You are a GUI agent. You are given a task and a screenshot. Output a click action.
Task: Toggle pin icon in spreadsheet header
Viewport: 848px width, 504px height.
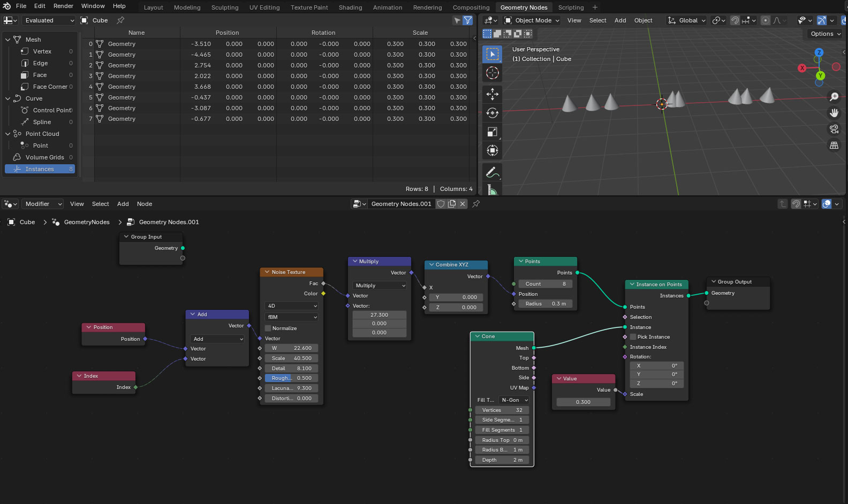click(120, 20)
